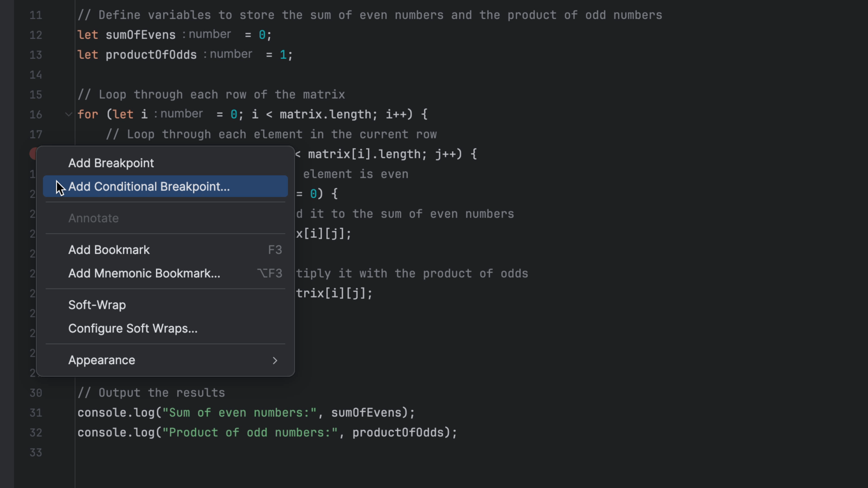Click the "Sum of even numbers:" string
Image resolution: width=868 pixels, height=488 pixels.
coord(239,413)
